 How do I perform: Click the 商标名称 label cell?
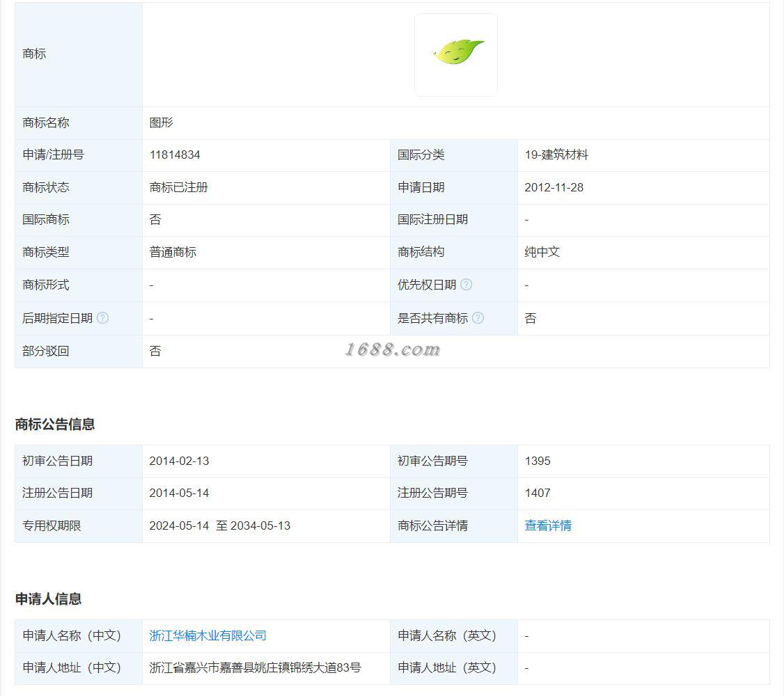coord(79,123)
